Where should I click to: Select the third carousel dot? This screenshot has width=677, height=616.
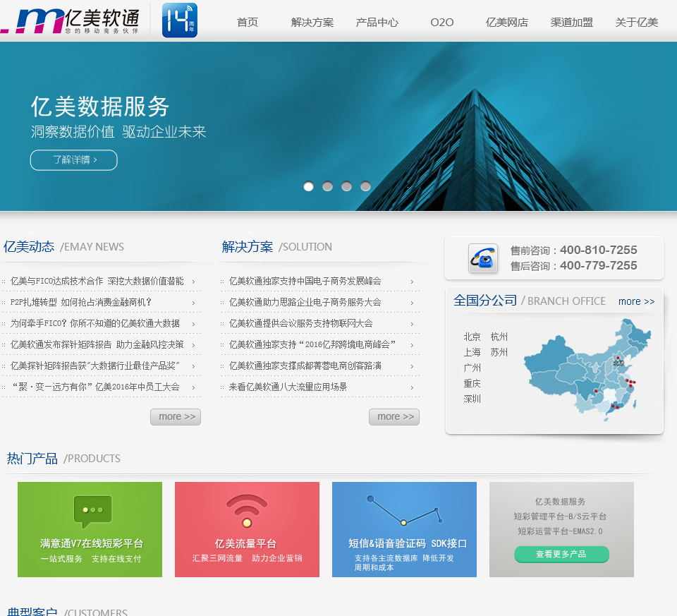point(347,186)
